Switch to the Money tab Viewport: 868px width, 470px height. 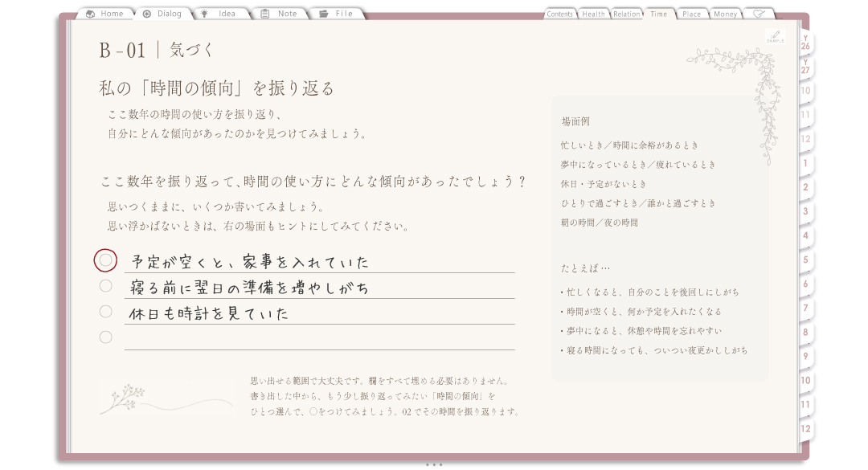(x=725, y=14)
